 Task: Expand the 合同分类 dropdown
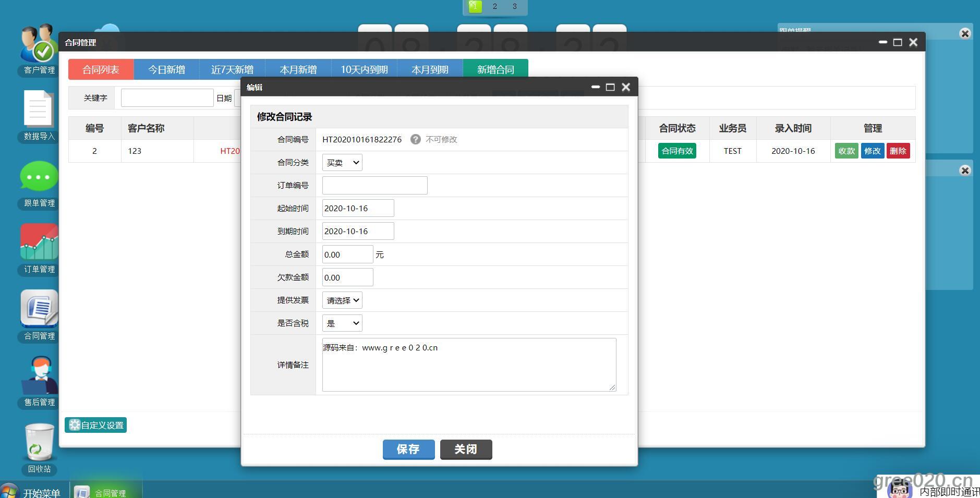pyautogui.click(x=342, y=163)
